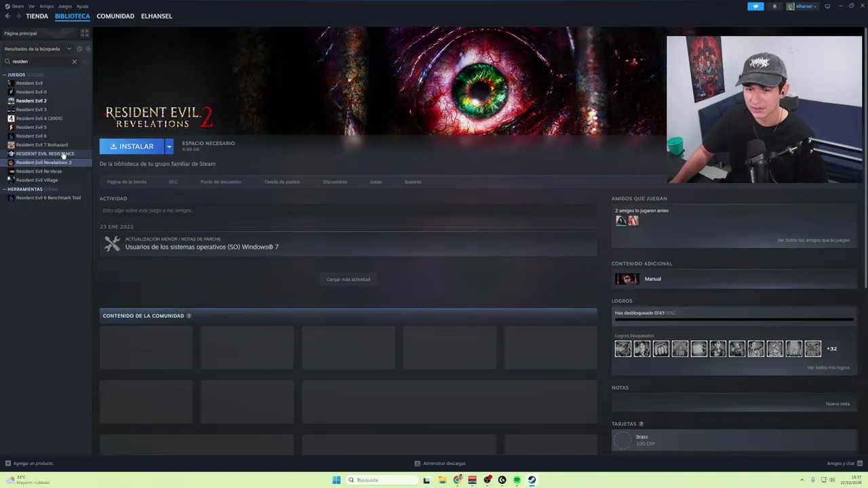The width and height of the screenshot is (868, 488).
Task: Open the Windows 7 users patch note
Action: pos(201,247)
